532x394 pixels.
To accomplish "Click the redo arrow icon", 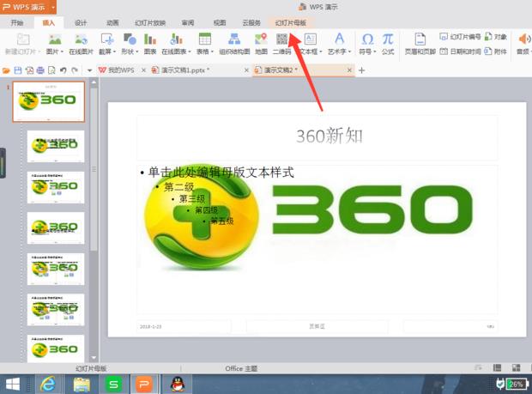I will [x=75, y=70].
